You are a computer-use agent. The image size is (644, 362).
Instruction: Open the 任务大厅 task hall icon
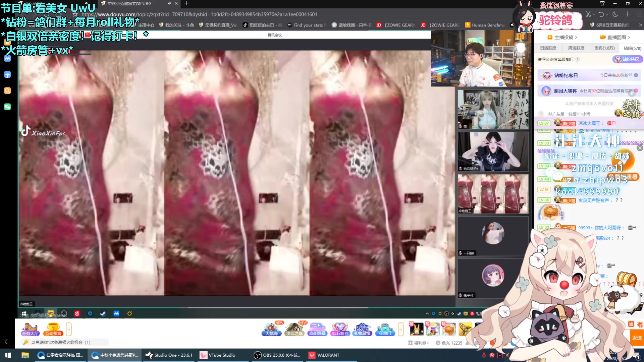(30, 329)
